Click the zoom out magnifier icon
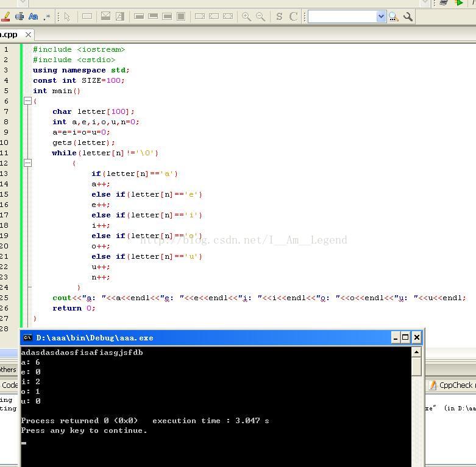Viewport: 476px width, 467px height. (260, 16)
